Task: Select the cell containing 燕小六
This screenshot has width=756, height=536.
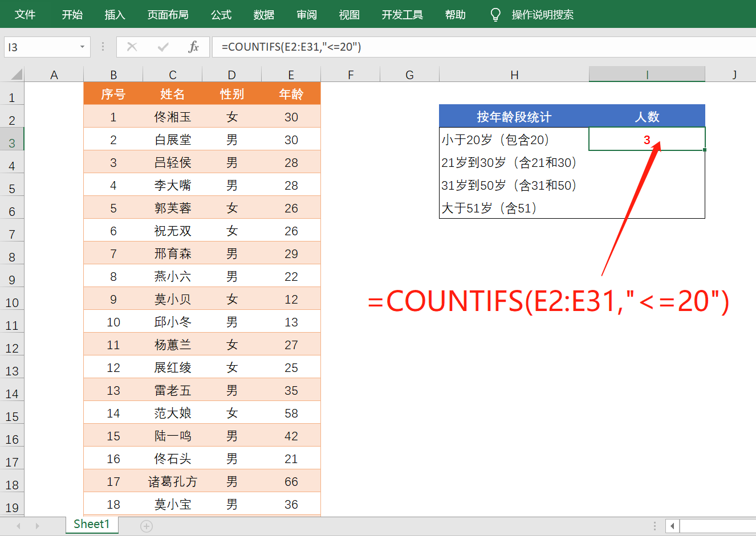Action: (173, 276)
